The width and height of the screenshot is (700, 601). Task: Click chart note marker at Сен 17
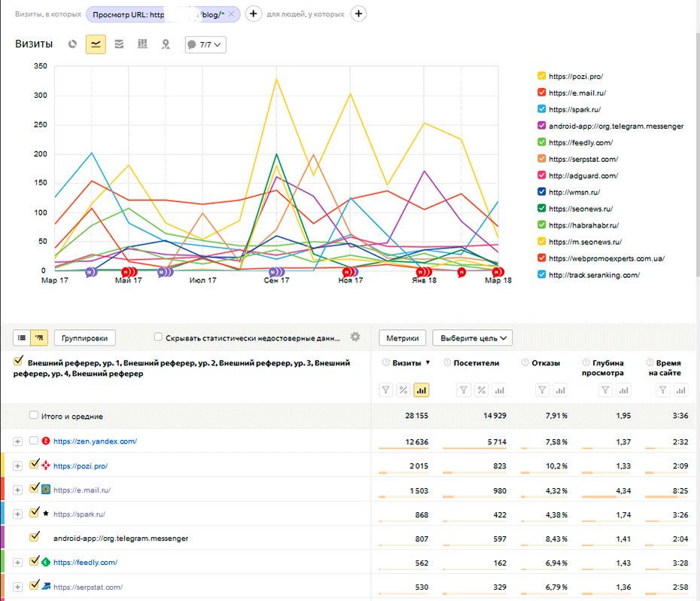tap(276, 271)
